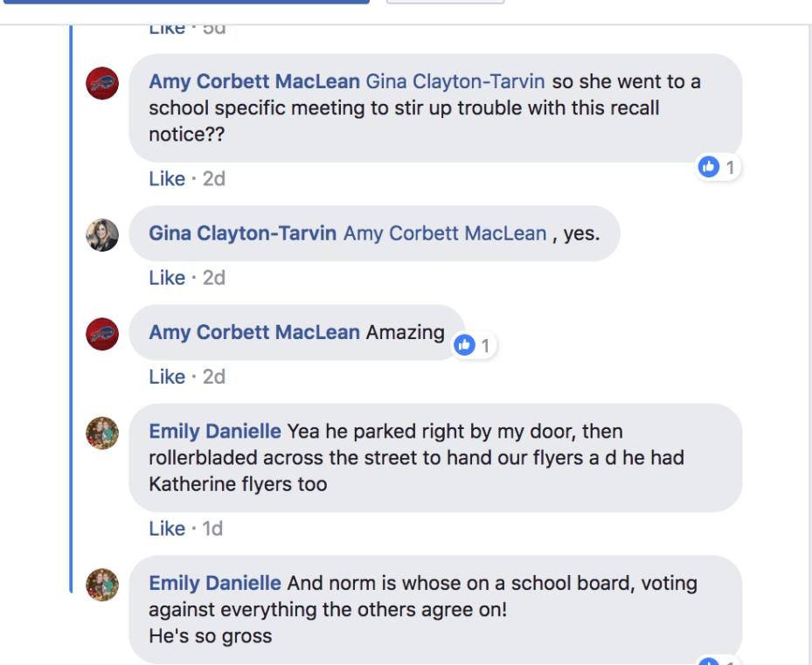Open tagged Amy Corbett MacLean mention in Gina's reply

[x=445, y=233]
